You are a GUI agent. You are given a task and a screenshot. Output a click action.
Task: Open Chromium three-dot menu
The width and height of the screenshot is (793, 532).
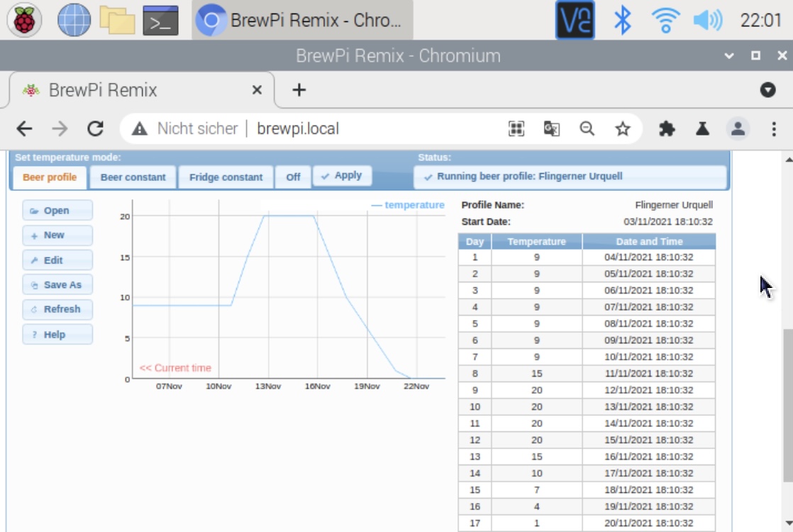(x=774, y=128)
